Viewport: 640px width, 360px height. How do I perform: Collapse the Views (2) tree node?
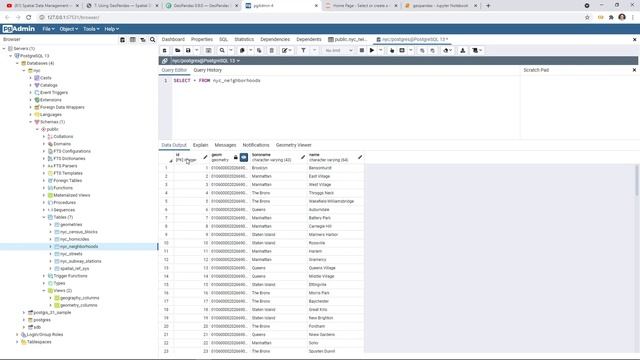(x=44, y=291)
